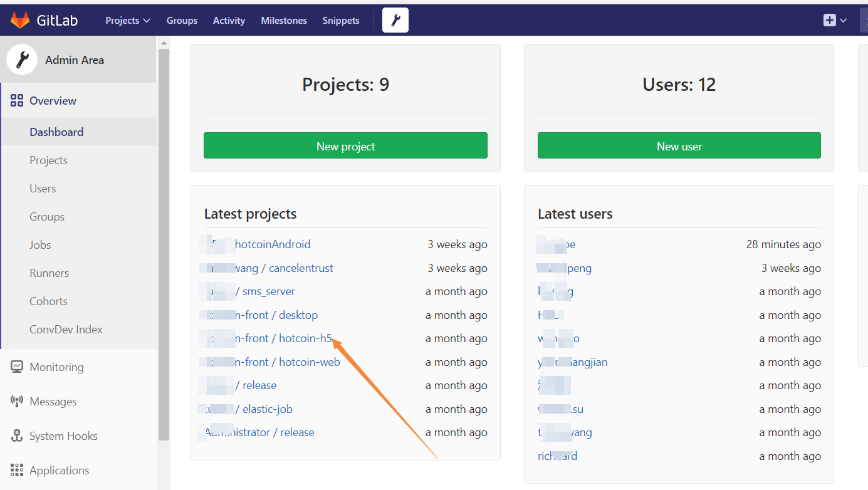This screenshot has height=490, width=868.
Task: Click the plus new item icon
Action: 830,20
